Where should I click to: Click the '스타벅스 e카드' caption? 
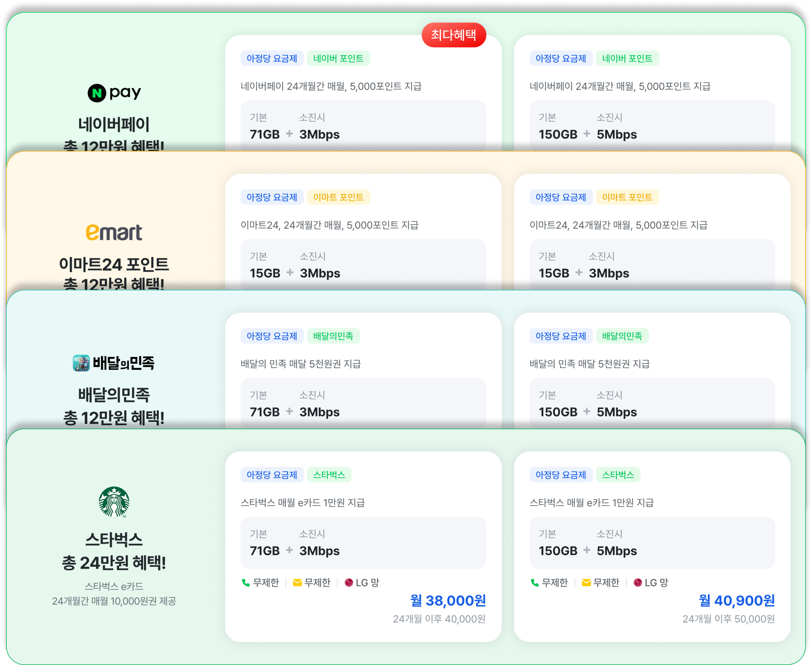click(x=114, y=586)
